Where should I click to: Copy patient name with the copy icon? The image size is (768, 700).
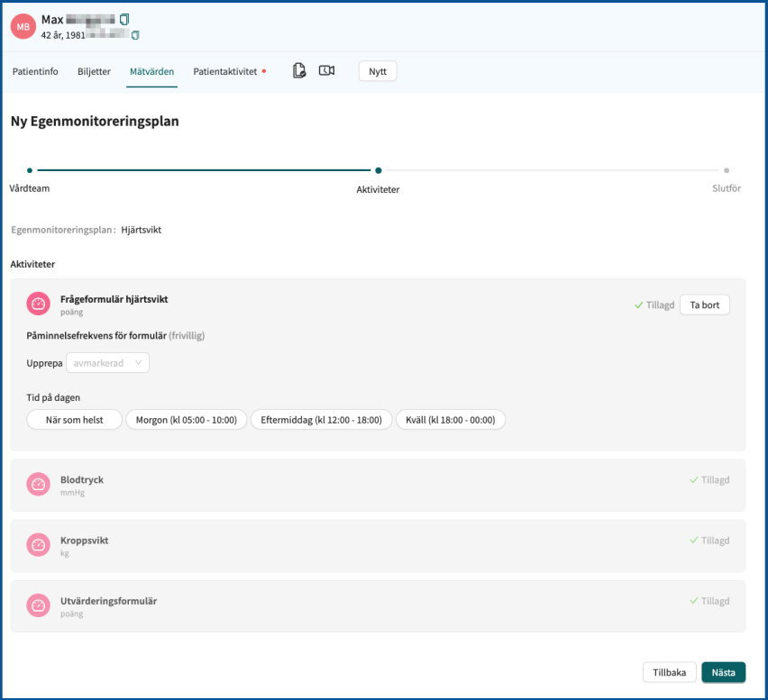[124, 19]
